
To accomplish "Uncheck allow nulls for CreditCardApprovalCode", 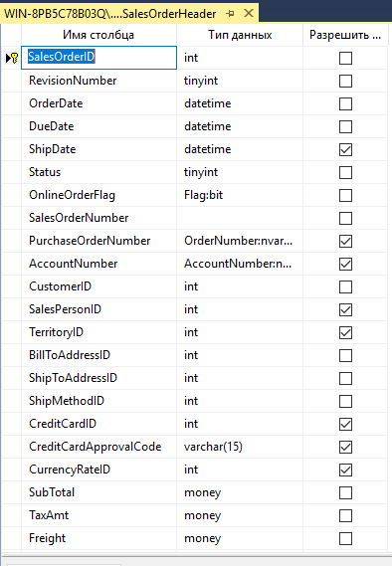I will pyautogui.click(x=345, y=447).
